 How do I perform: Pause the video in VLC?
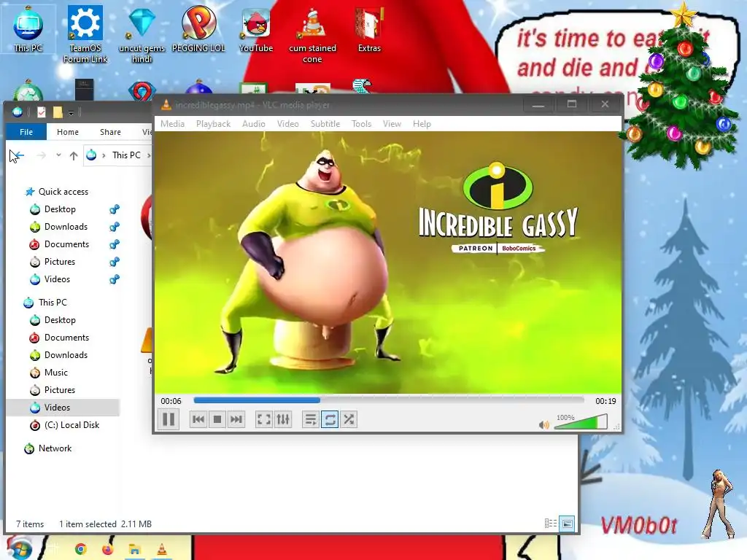click(x=169, y=419)
